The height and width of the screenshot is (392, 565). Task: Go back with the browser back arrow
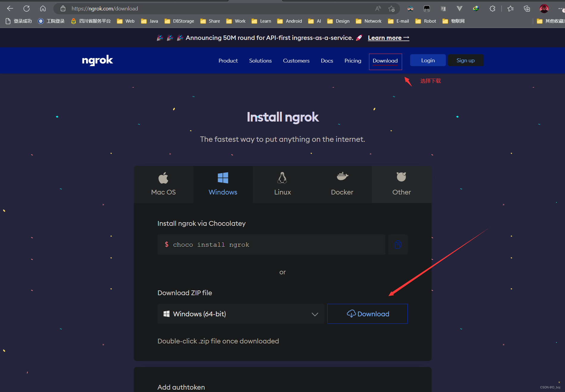tap(10, 9)
